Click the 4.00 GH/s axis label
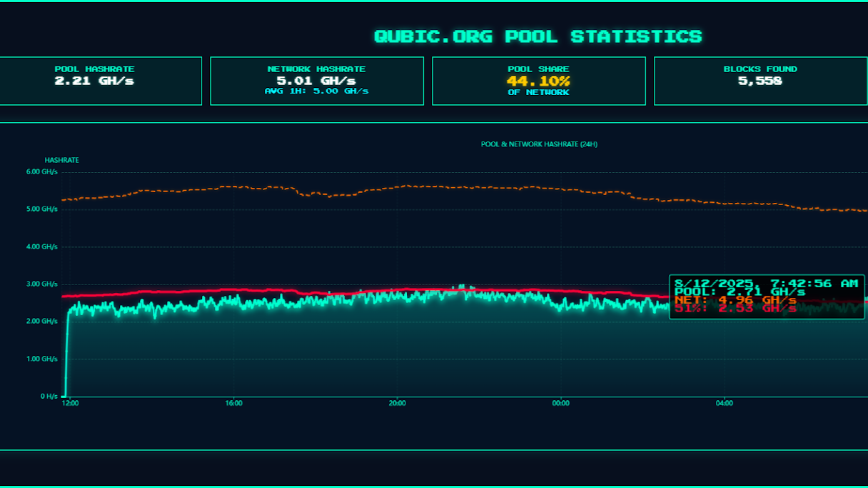868x488 pixels. coord(42,247)
